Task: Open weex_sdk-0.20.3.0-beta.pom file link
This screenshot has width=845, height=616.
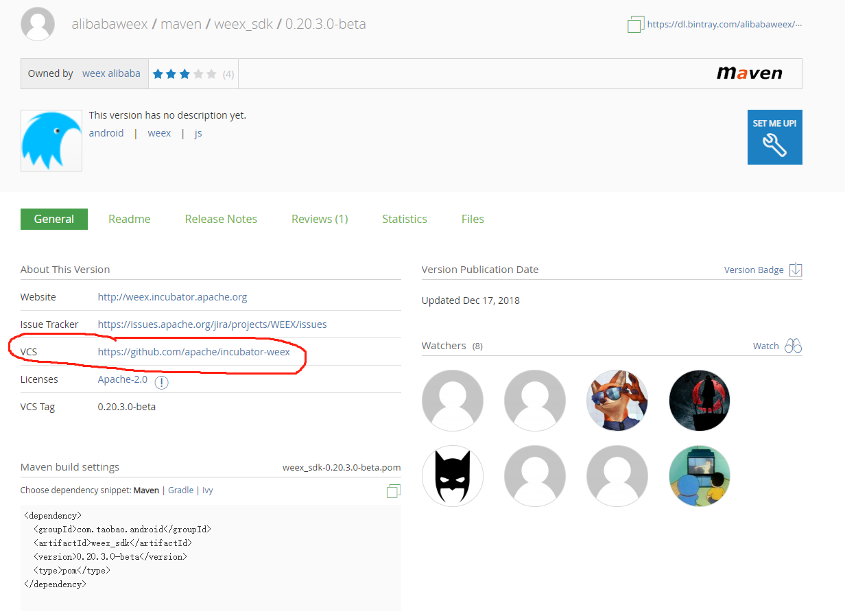Action: click(342, 467)
